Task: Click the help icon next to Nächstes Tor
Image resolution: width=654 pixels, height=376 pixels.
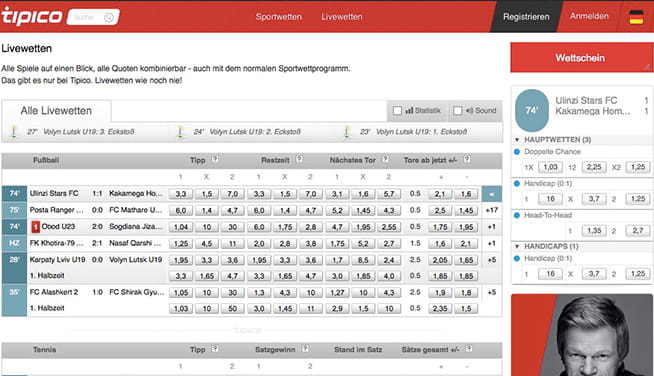Action: [385, 159]
